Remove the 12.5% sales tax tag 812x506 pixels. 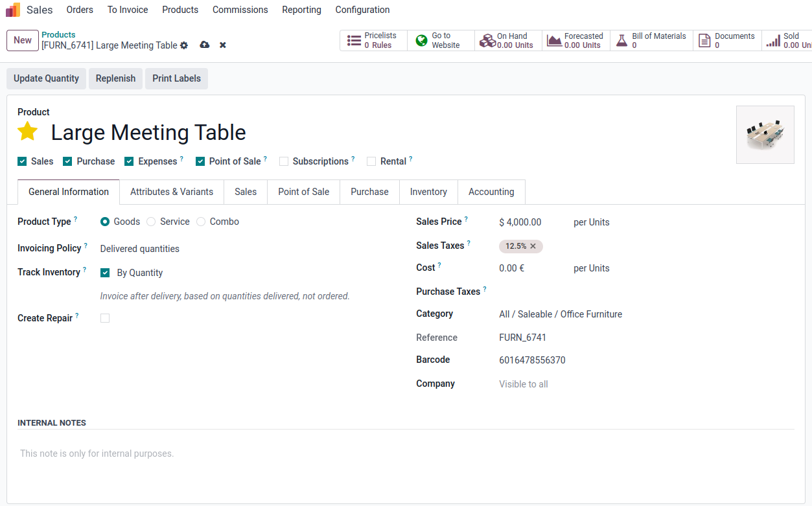pos(533,246)
